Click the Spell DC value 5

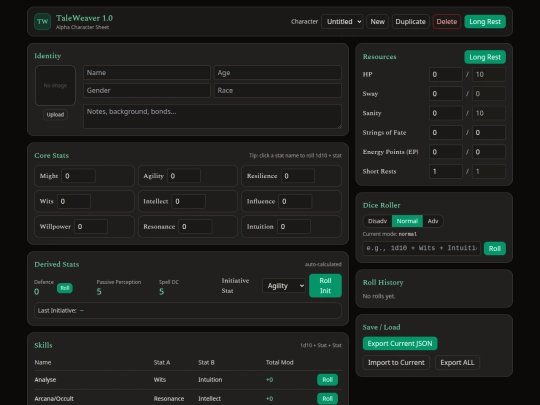pos(161,292)
